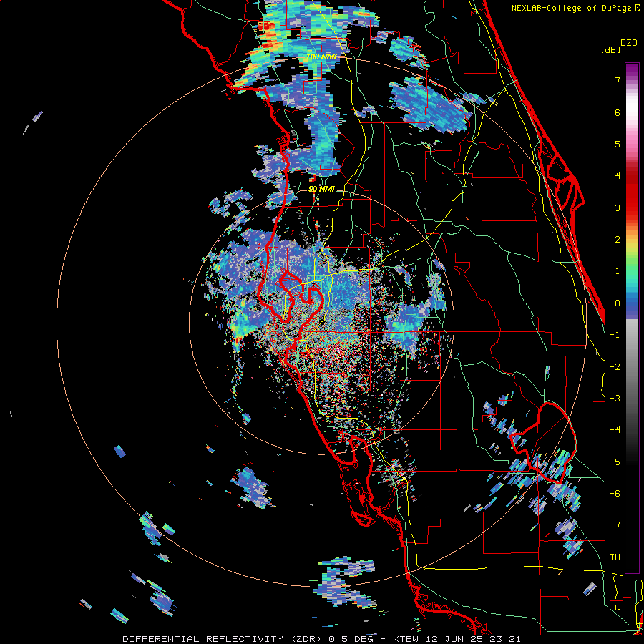Click the -5 tick label on color scale
Image resolution: width=644 pixels, height=644 pixels.
point(615,462)
